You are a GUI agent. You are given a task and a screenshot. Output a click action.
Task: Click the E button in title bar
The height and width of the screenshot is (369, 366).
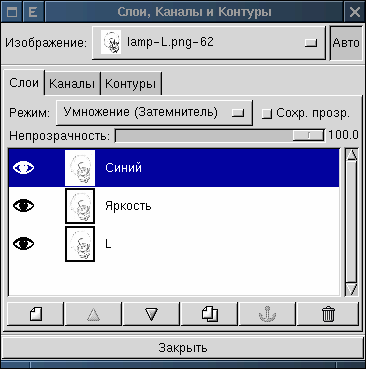pos(33,12)
